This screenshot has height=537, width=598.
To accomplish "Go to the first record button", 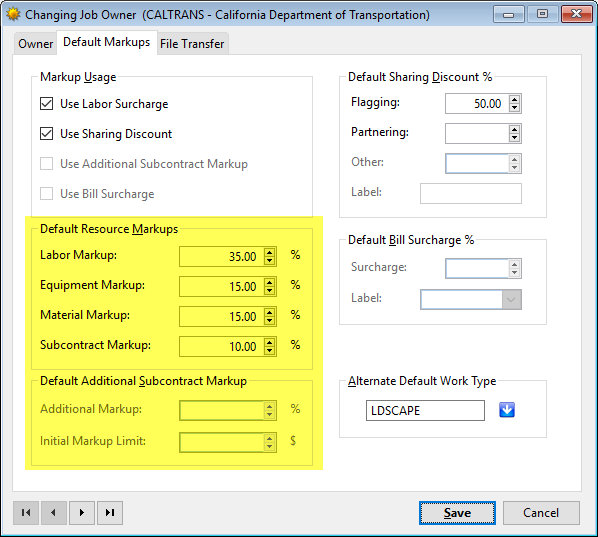I will pyautogui.click(x=26, y=513).
